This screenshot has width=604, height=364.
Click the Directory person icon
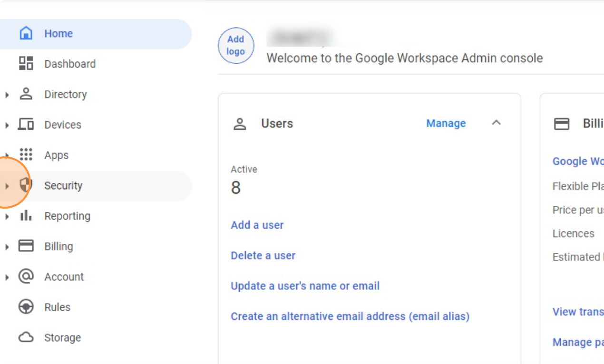pos(26,94)
